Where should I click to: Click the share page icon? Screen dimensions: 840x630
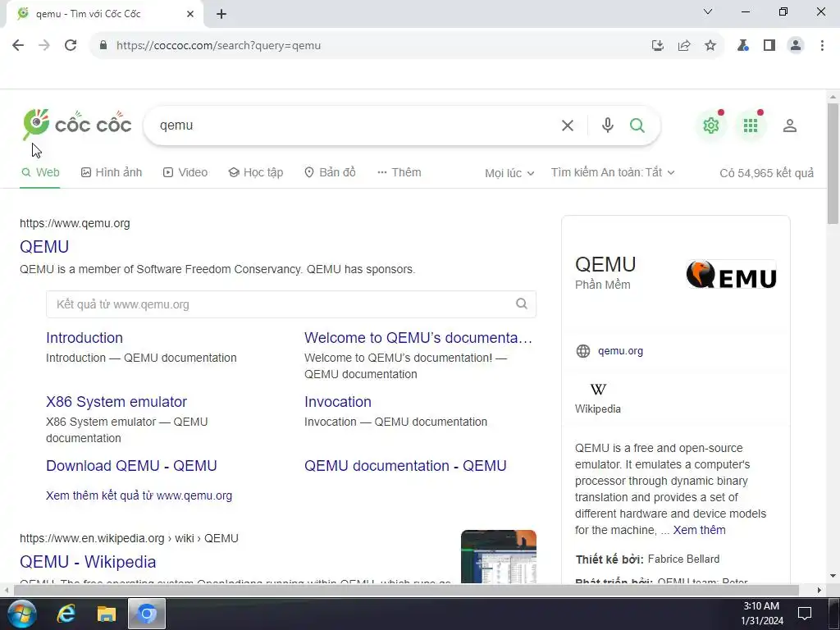pos(684,46)
